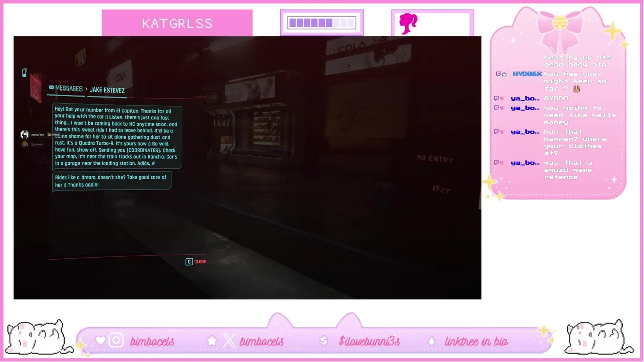Click heart badge beside AYOOO message
Screen dimensions: 644x362
point(502,98)
